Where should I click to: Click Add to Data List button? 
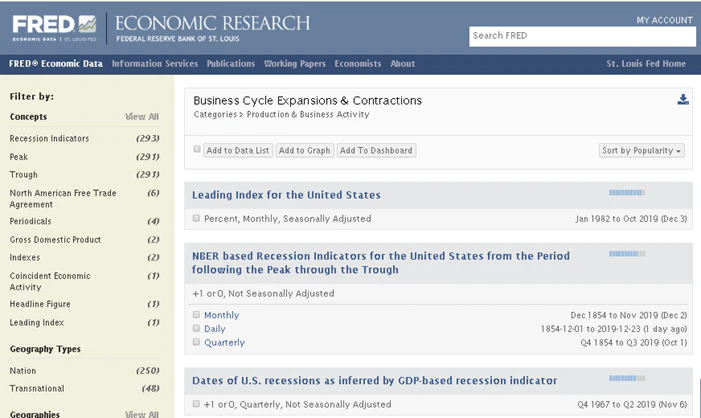[238, 150]
